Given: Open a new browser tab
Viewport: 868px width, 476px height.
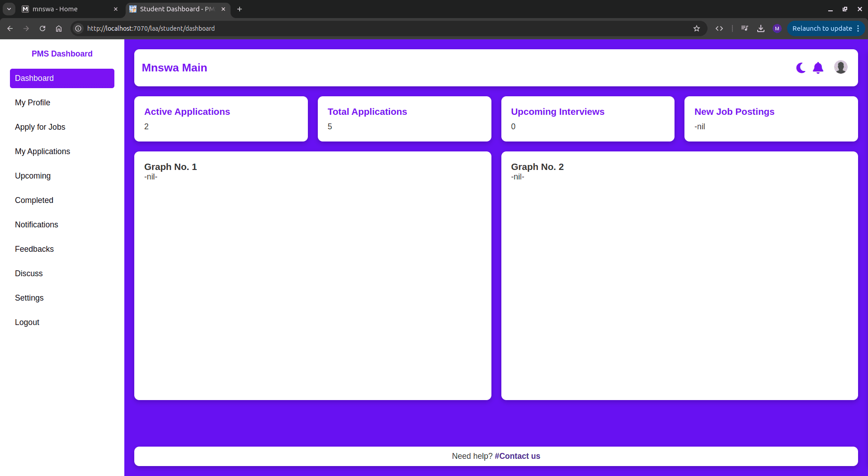Looking at the screenshot, I should [240, 9].
